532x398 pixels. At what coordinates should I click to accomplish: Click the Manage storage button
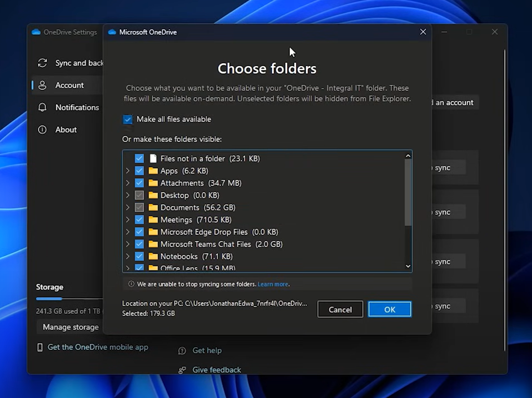tap(70, 327)
